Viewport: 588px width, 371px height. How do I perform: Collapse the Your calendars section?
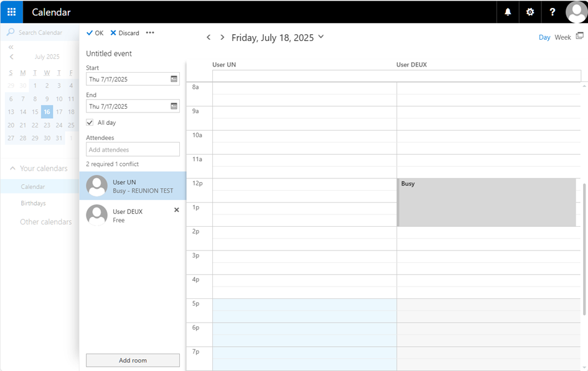[12, 168]
